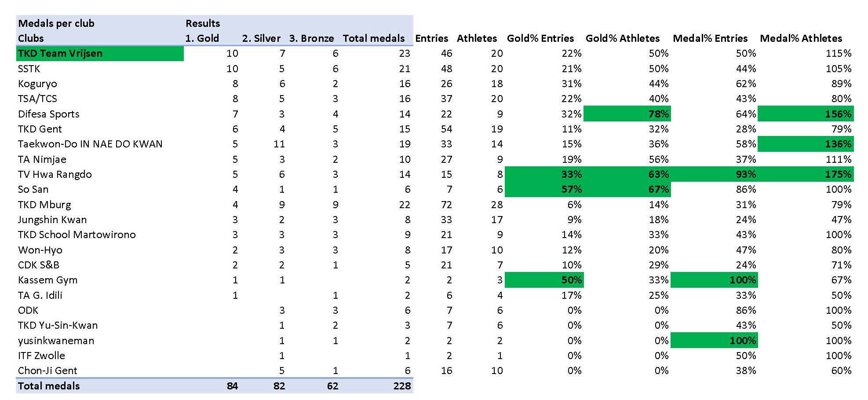Click the Gold% Entries column header

[540, 38]
